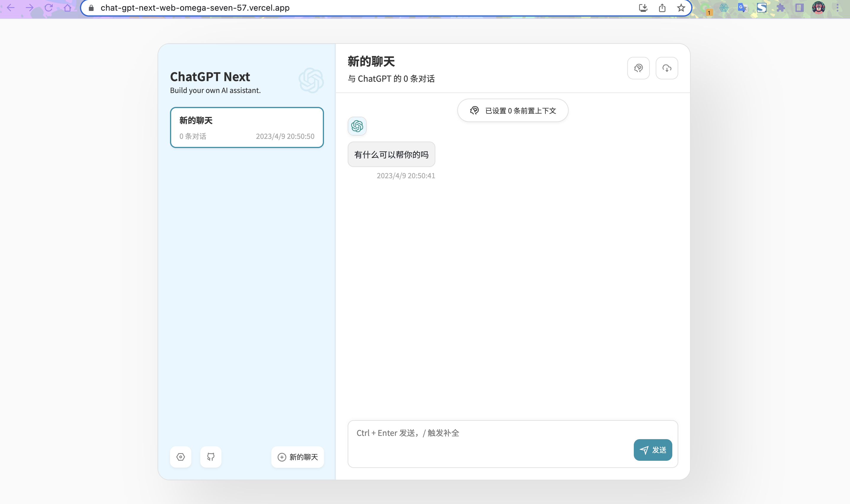Open settings via the gear icon in sidebar
Image resolution: width=850 pixels, height=504 pixels.
(x=180, y=457)
